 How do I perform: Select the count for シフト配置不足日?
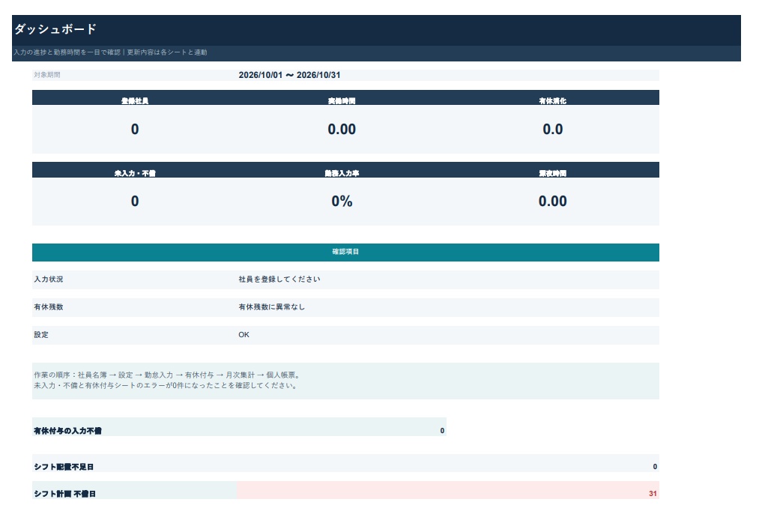pos(655,467)
